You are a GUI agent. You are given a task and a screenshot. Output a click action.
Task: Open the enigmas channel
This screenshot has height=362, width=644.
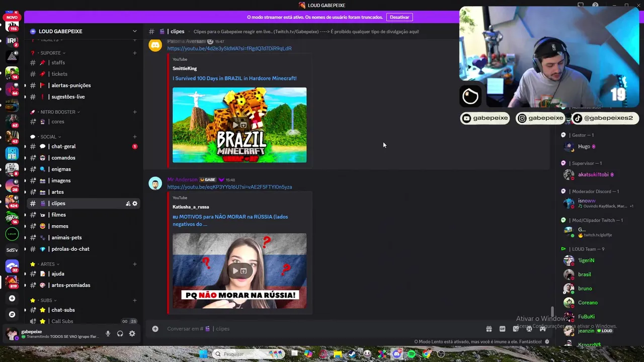(x=84, y=169)
